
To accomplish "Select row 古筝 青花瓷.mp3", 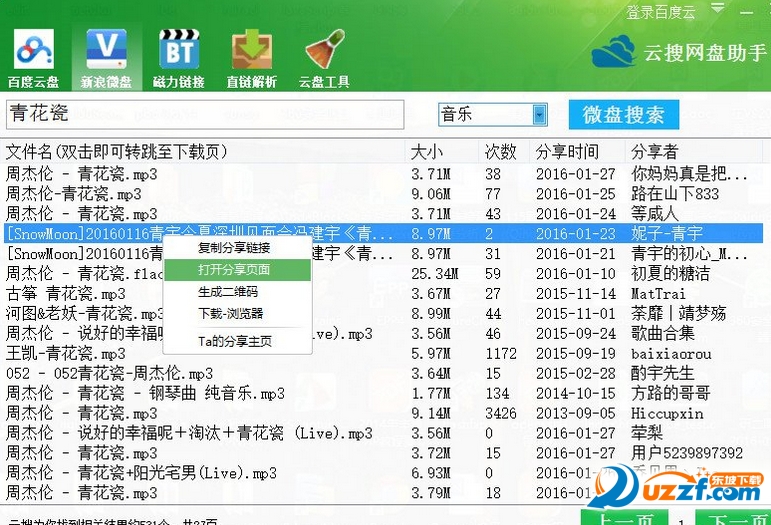I will point(384,293).
